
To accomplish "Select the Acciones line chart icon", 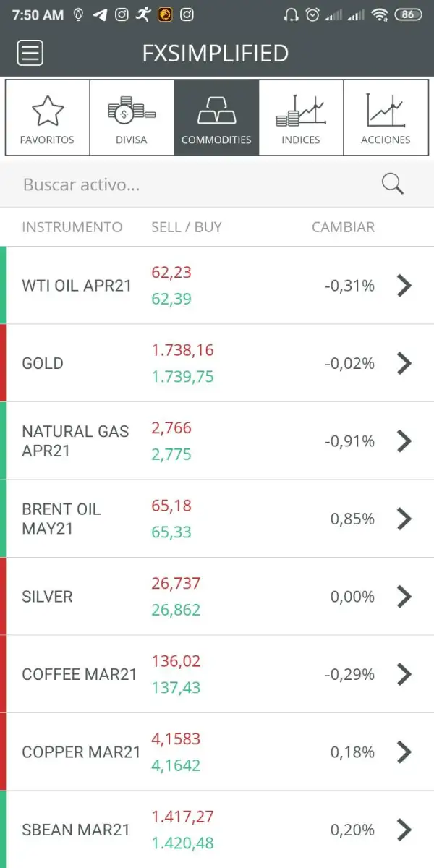I will pyautogui.click(x=386, y=111).
